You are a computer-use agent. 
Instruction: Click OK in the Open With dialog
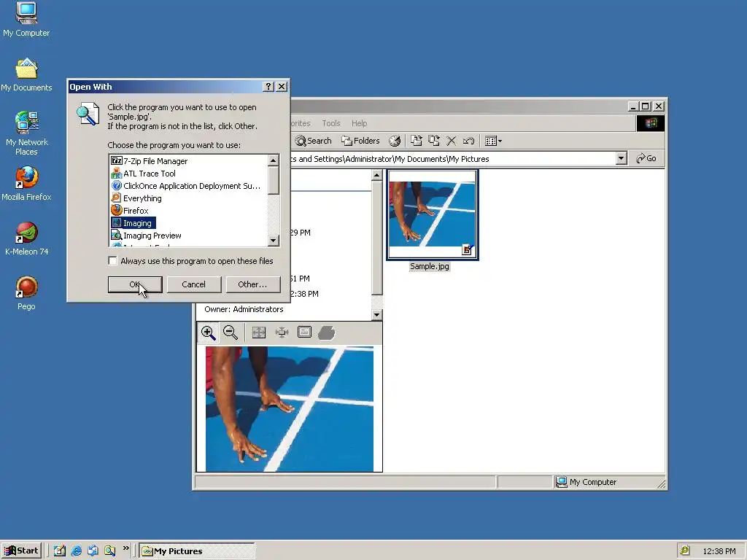coord(135,284)
